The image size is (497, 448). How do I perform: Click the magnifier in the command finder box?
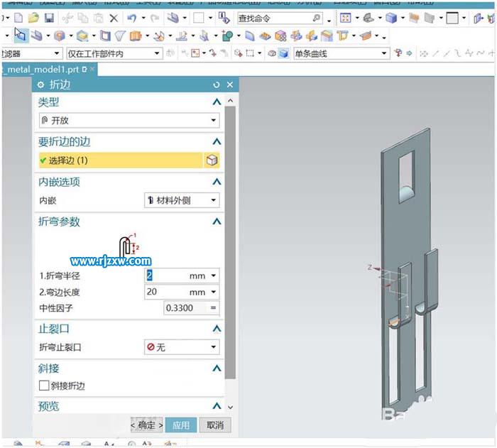pos(317,18)
